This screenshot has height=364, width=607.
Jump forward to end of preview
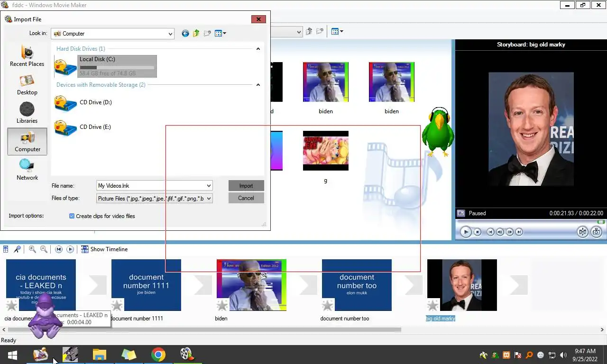click(519, 232)
